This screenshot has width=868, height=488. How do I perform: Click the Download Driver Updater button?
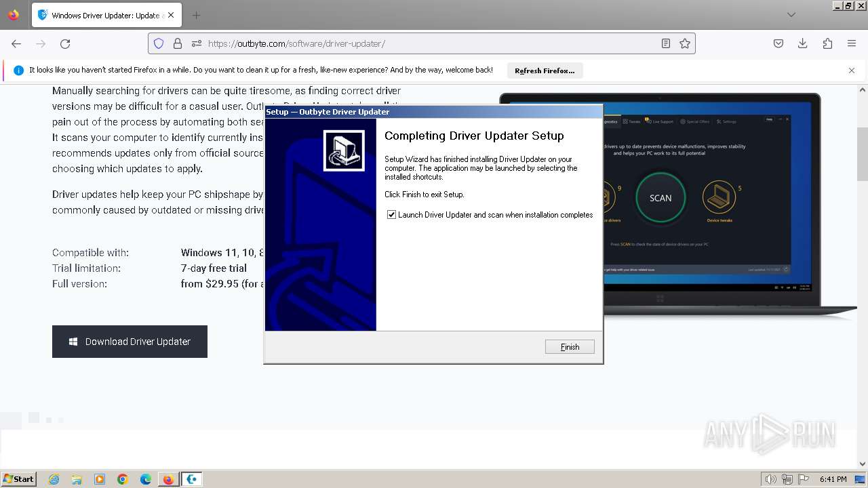(130, 342)
